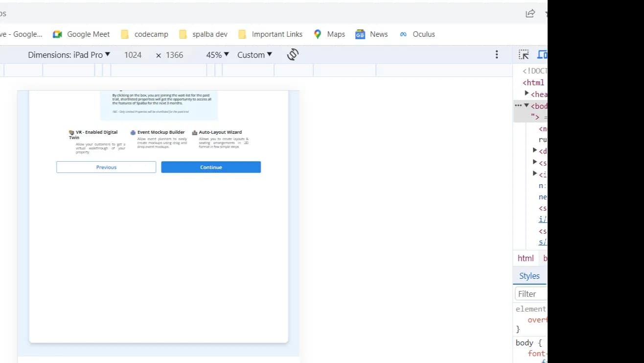Open the Oculus bookmark

click(417, 34)
